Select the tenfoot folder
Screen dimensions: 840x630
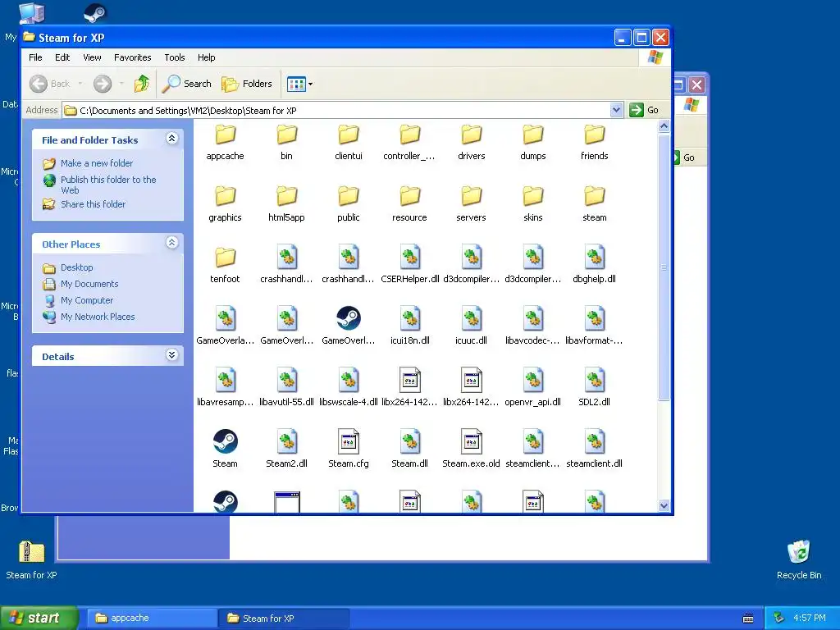225,265
